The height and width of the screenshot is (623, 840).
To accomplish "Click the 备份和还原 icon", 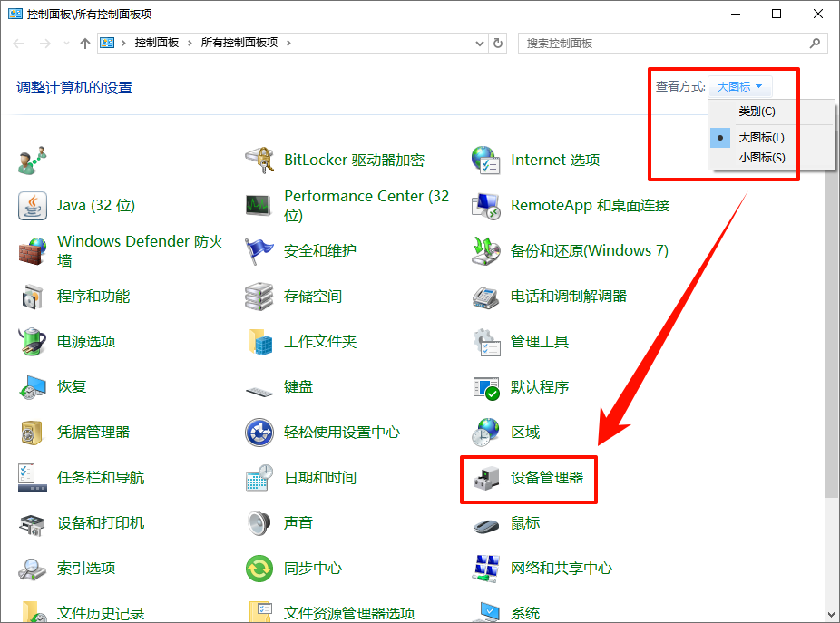I will coord(486,251).
